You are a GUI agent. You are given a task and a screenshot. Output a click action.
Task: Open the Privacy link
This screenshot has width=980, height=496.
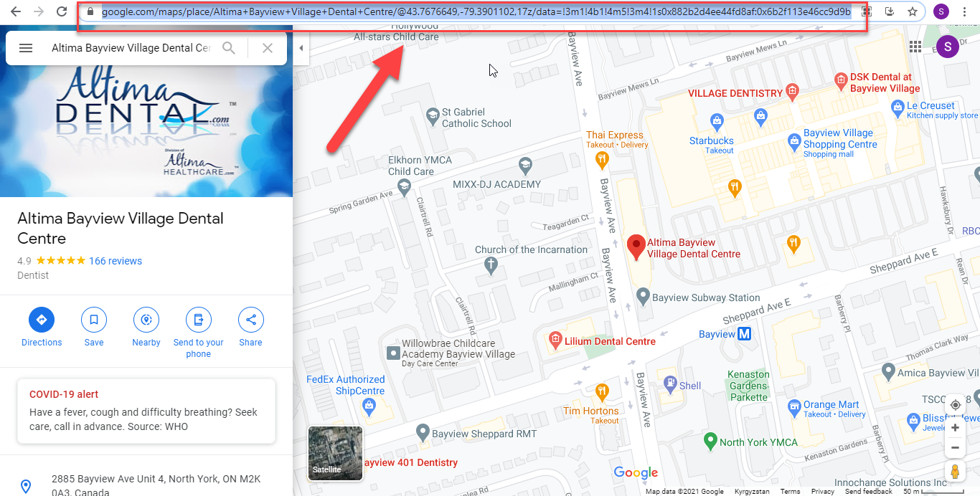pyautogui.click(x=823, y=492)
